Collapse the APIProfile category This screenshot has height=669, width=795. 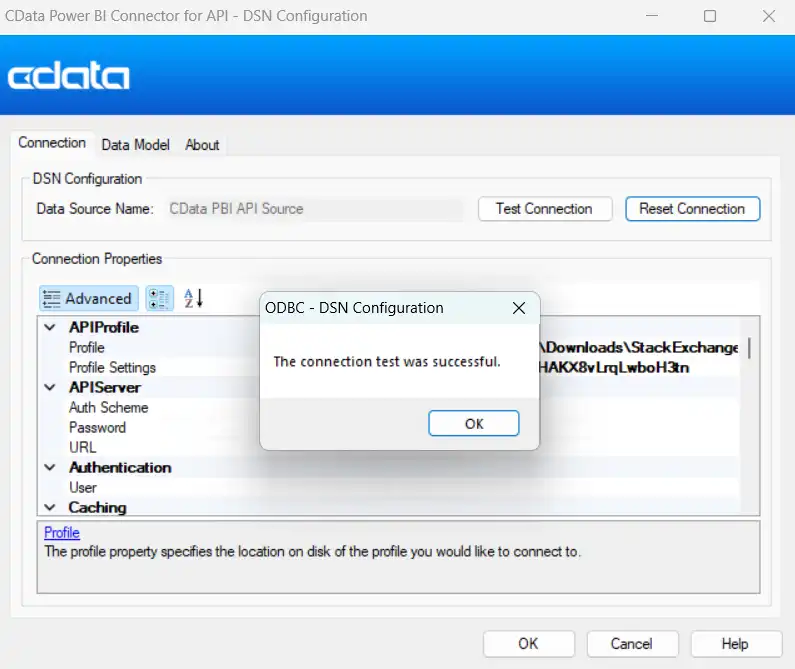click(x=50, y=328)
